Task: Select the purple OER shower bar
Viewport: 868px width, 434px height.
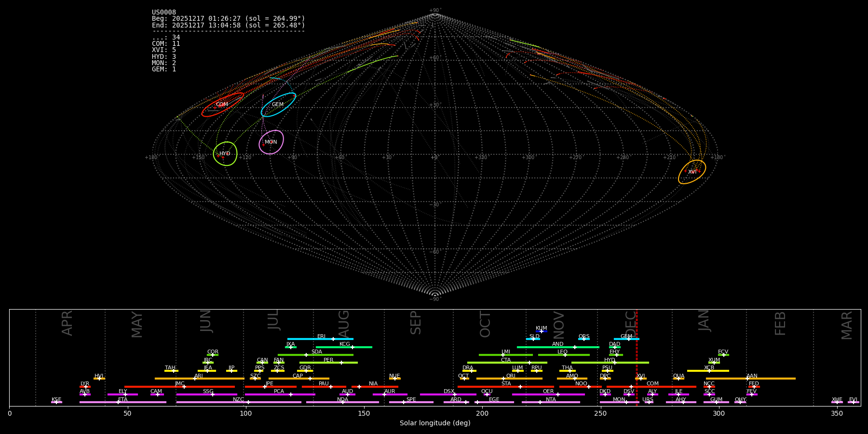Action: 548,394
